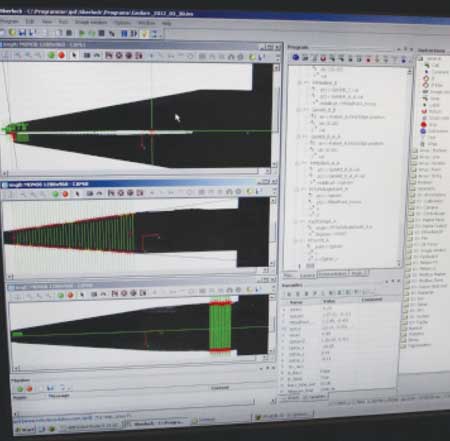Expand the first folder in Instructions panel list
This screenshot has width=450, height=441.
coord(415,151)
